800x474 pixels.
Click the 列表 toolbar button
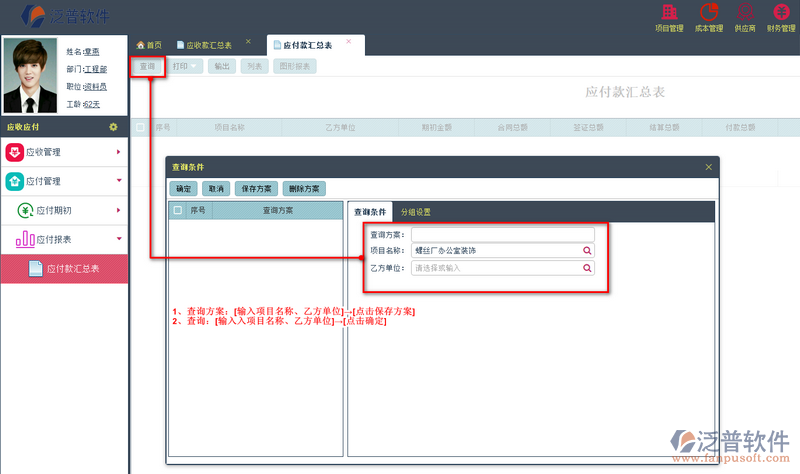[255, 66]
